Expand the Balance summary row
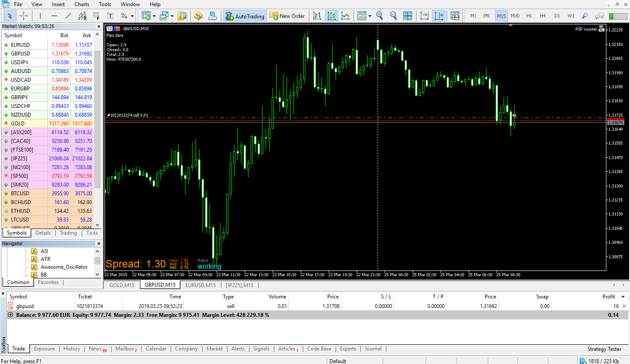Screen dimensions: 630x364 click(10, 315)
